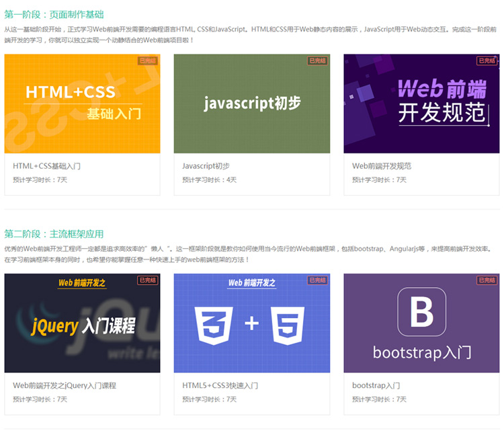
Task: Click 已完结 badge on bootstrap入门 card
Action: (x=487, y=280)
